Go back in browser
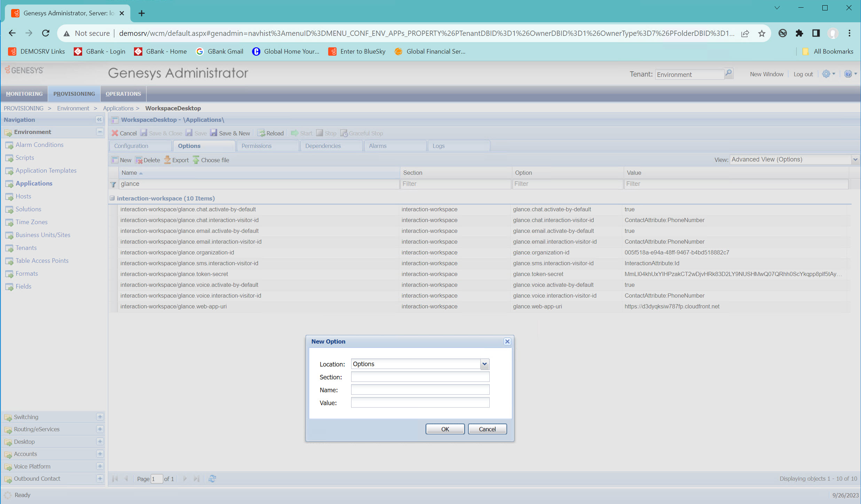The height and width of the screenshot is (504, 861). pyautogui.click(x=12, y=33)
